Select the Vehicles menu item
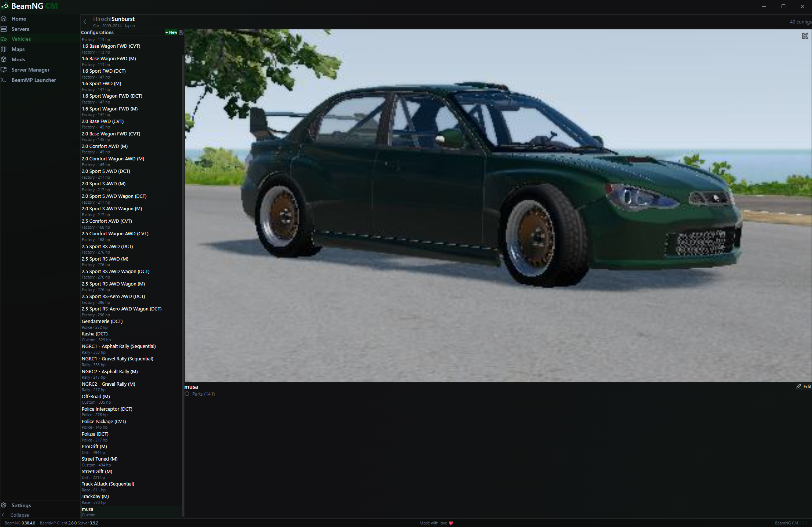 click(x=21, y=39)
